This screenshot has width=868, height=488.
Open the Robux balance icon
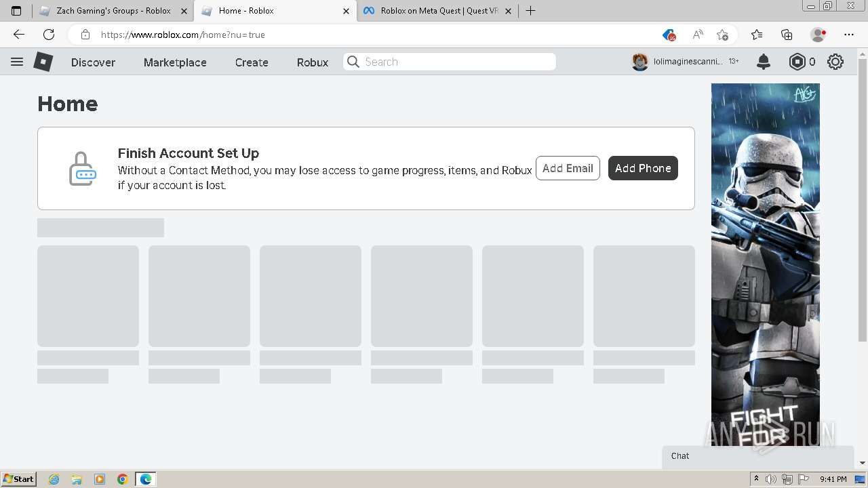797,62
